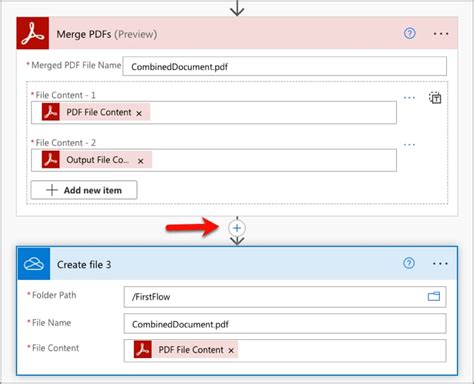Remove PDF File Content token from File Content - 1
The image size is (474, 384).
pos(139,113)
